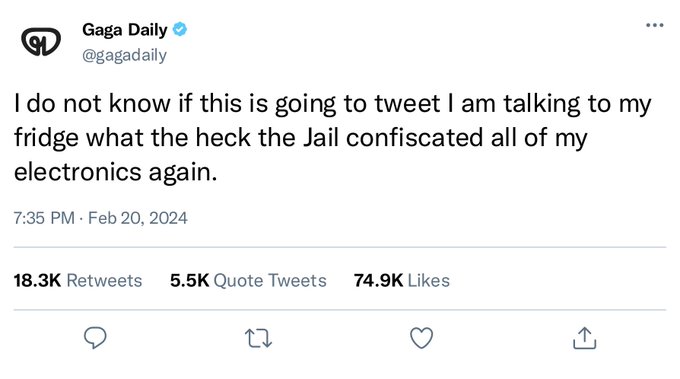Image resolution: width=680 pixels, height=379 pixels.
Task: View the 18.3K Retweets list
Action: point(78,281)
